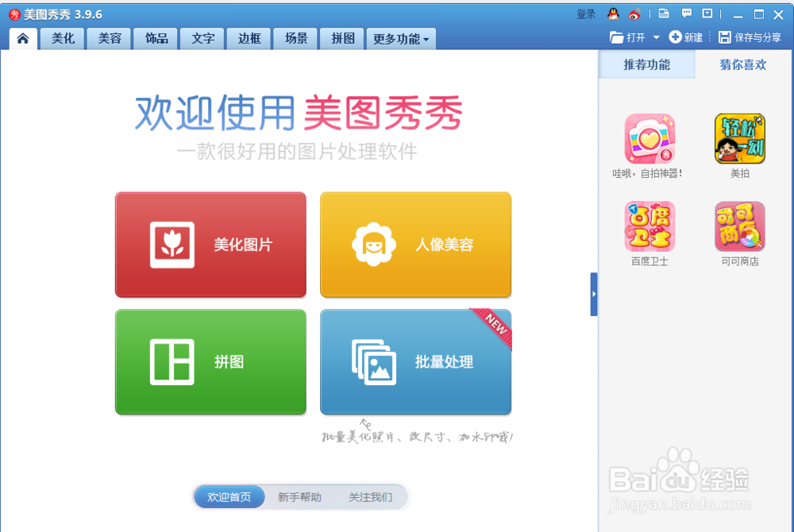794x532 pixels.
Task: Click the 美图秀秀 logo icon in title bar
Action: pyautogui.click(x=14, y=14)
